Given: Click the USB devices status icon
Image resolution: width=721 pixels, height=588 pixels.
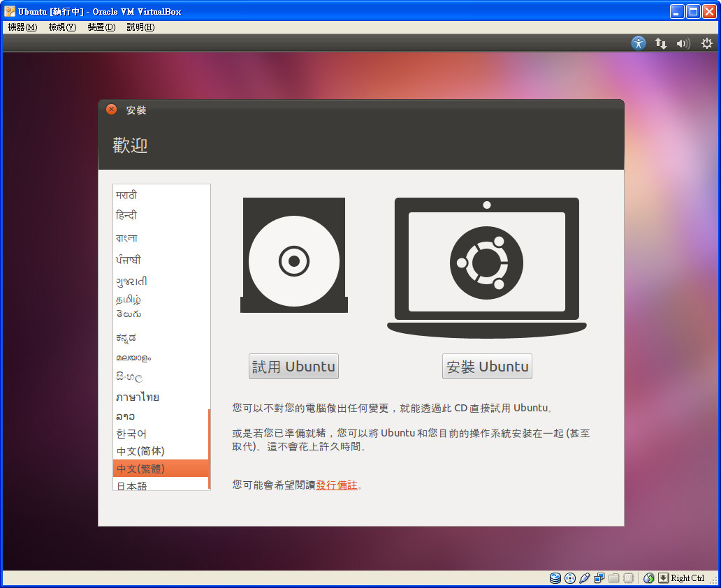Looking at the screenshot, I should point(585,578).
